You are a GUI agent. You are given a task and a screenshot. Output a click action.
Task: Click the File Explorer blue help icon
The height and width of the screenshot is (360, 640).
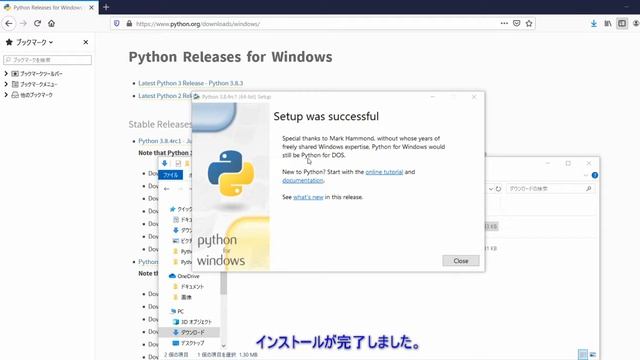point(595,175)
